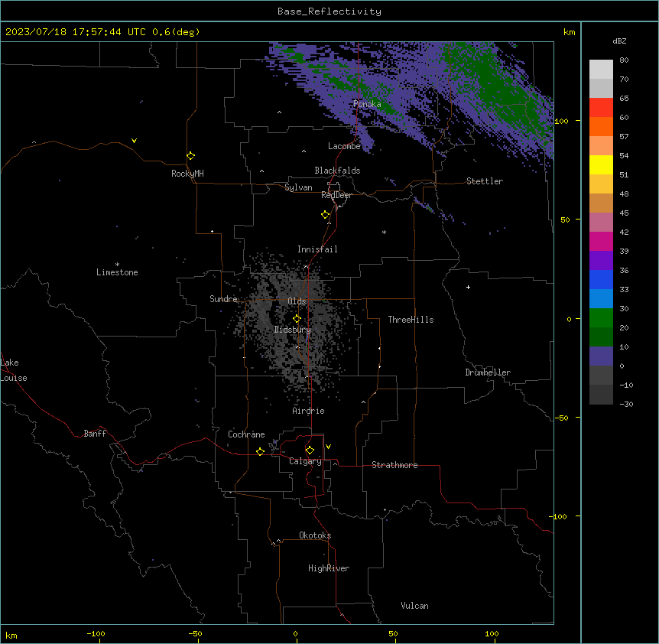Click the RedDeer city label

click(336, 195)
